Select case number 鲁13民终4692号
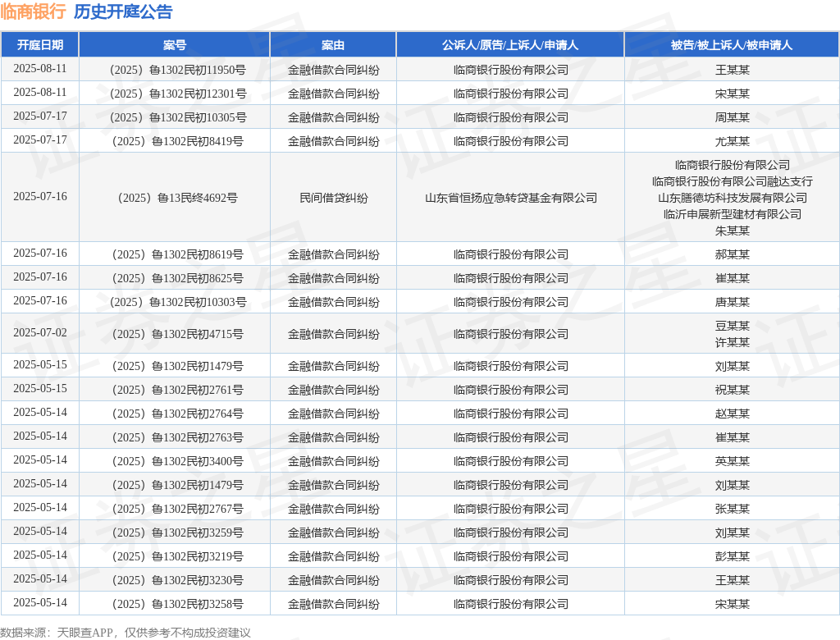This screenshot has width=840, height=640. (178, 198)
